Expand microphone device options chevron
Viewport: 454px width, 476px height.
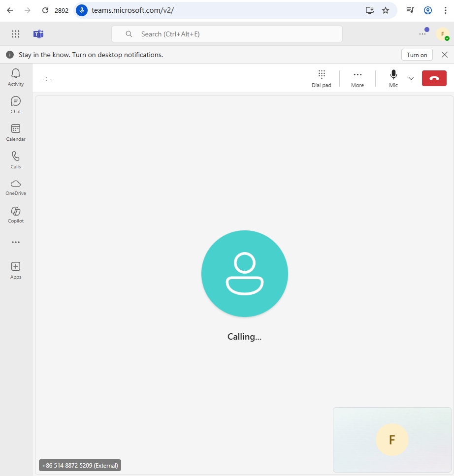click(411, 79)
